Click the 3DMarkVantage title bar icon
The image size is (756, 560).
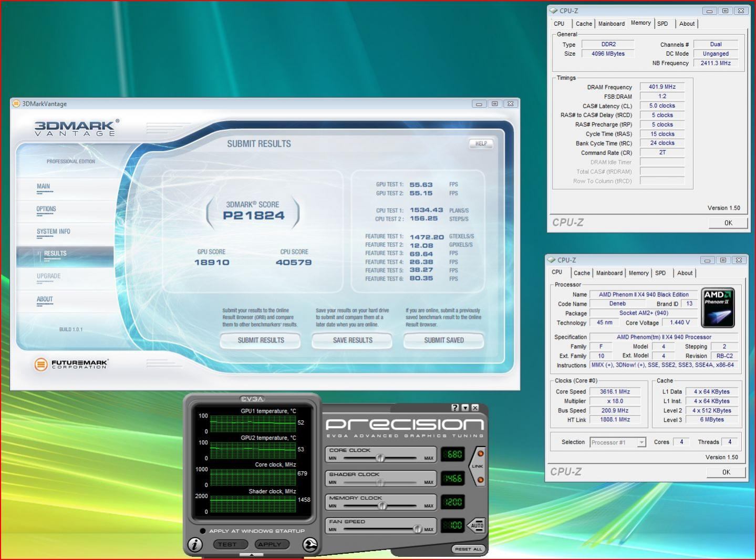tap(16, 103)
